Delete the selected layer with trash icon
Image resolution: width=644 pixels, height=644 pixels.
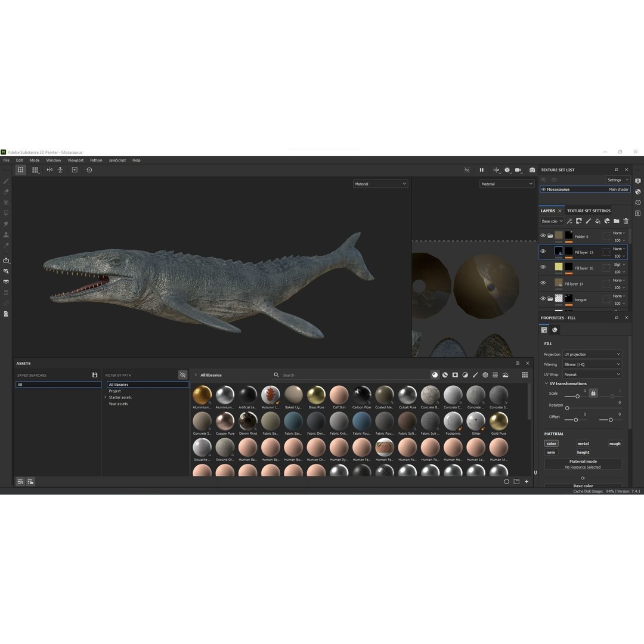pos(626,221)
